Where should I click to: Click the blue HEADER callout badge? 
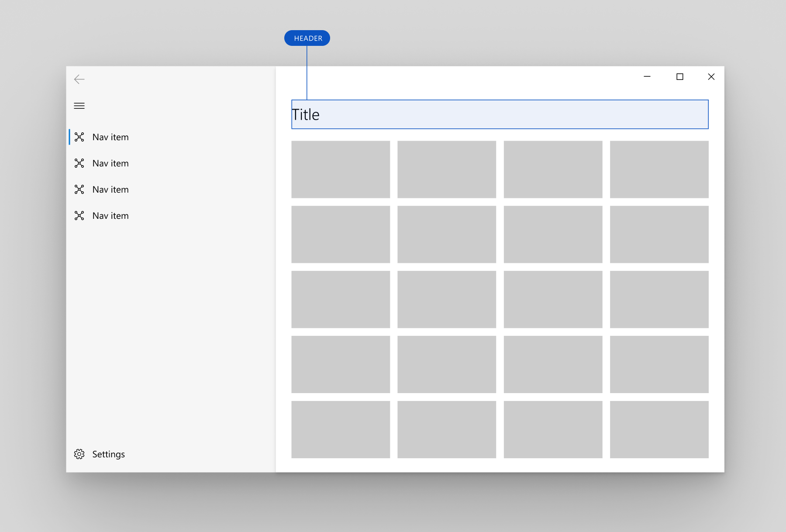tap(307, 38)
